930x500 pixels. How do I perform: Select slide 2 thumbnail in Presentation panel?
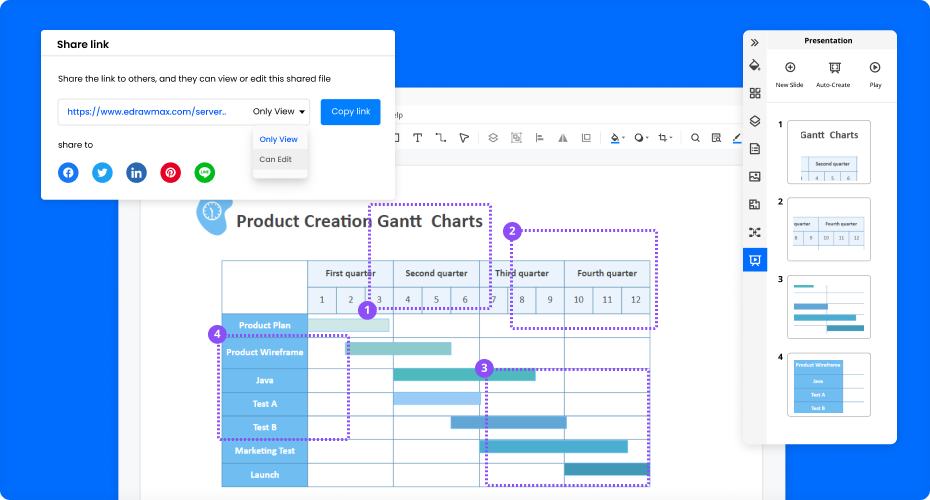point(828,229)
